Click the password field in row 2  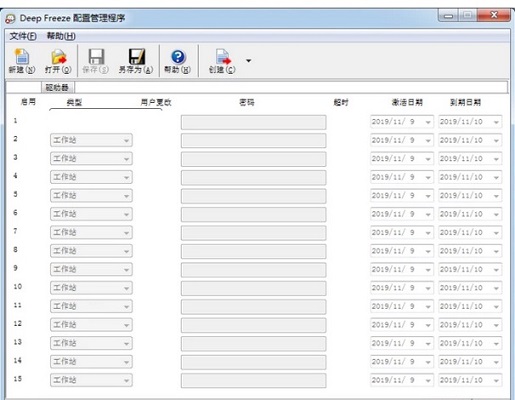click(253, 140)
